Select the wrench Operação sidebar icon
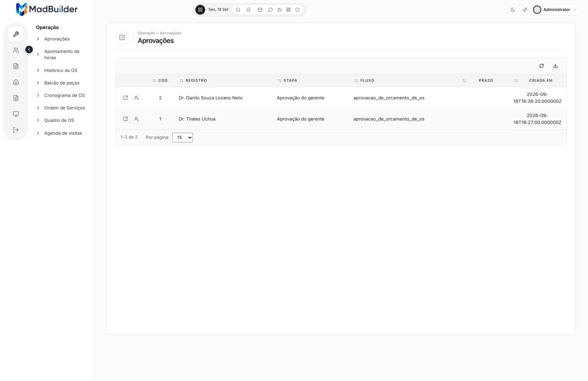This screenshot has height=381, width=588. click(x=16, y=34)
